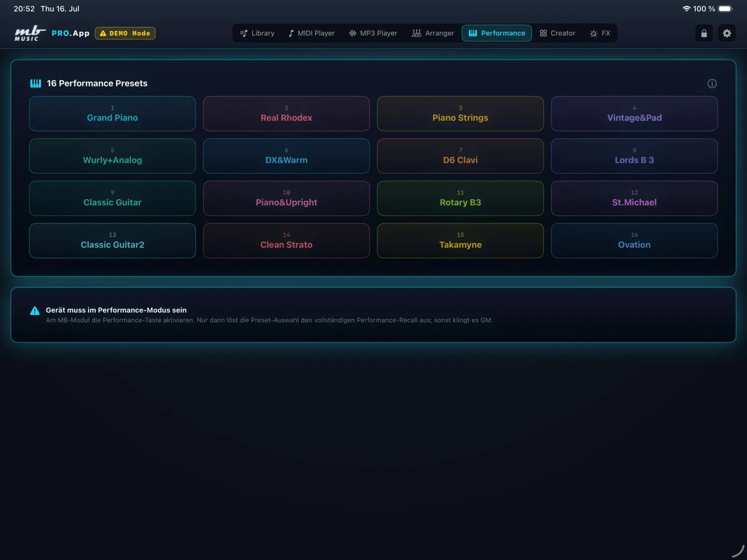
Task: Choose the St.Michael preset
Action: click(634, 198)
